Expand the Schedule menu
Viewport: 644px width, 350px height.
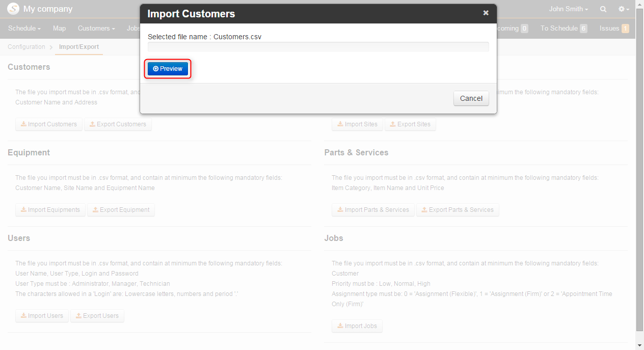(x=24, y=29)
